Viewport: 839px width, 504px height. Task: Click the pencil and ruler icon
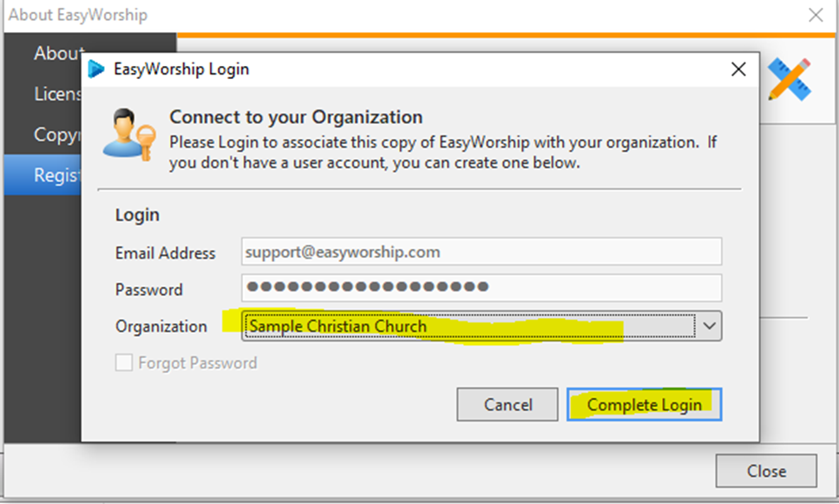click(790, 80)
